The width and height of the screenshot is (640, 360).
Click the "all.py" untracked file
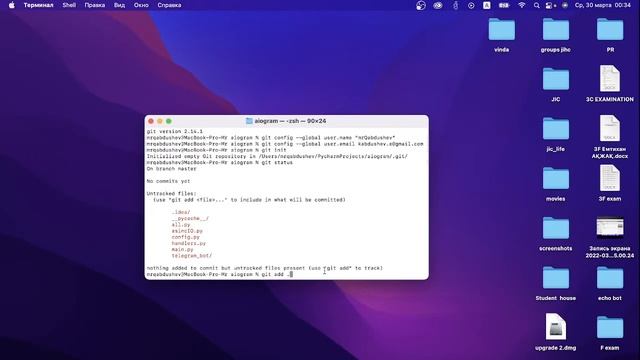point(181,225)
